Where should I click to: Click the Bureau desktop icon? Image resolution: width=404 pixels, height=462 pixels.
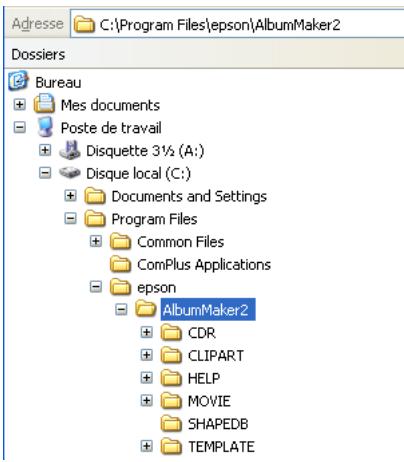[18, 80]
